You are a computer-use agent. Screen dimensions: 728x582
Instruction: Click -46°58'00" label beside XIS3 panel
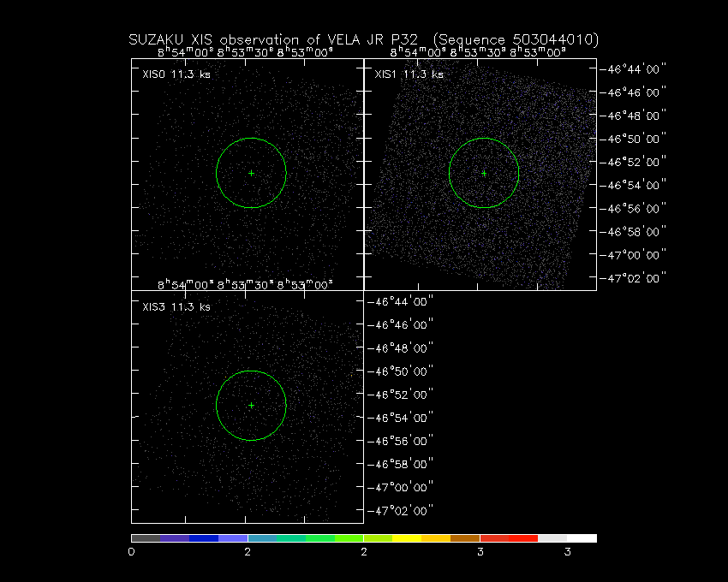[400, 464]
